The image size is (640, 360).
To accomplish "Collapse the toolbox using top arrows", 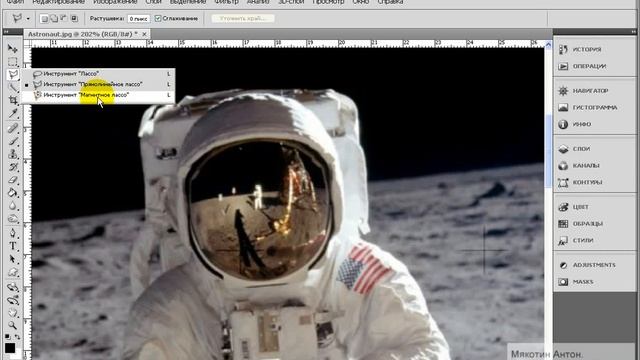I will click(6, 31).
